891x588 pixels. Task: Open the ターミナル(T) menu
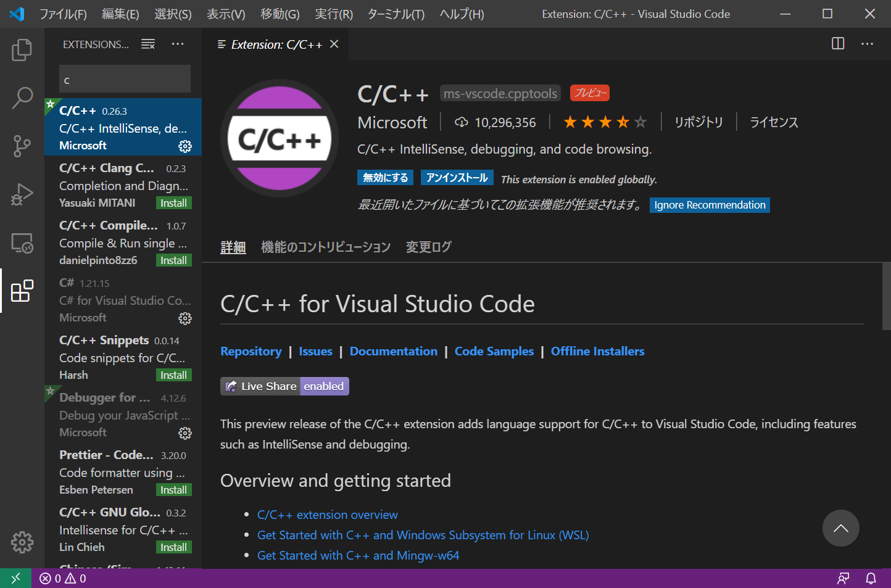click(x=396, y=14)
